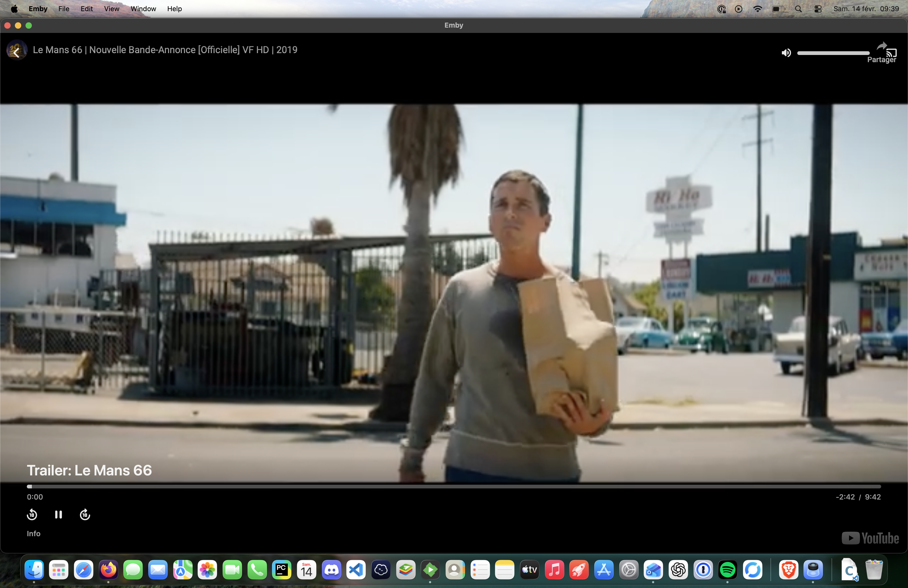Open the File menu

(64, 9)
